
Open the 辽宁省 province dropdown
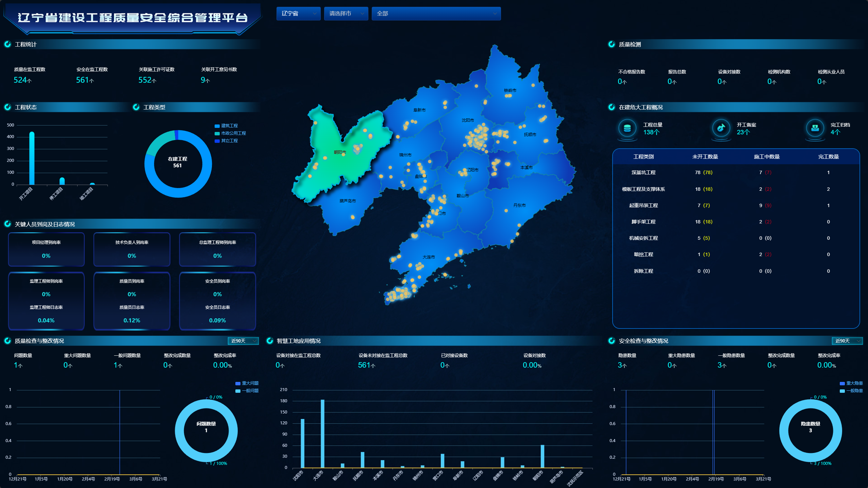point(298,14)
